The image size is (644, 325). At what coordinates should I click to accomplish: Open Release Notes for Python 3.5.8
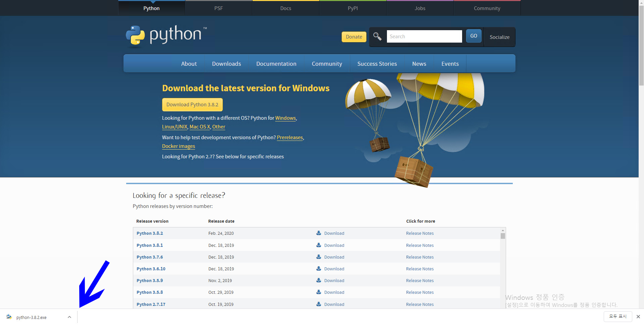click(420, 292)
